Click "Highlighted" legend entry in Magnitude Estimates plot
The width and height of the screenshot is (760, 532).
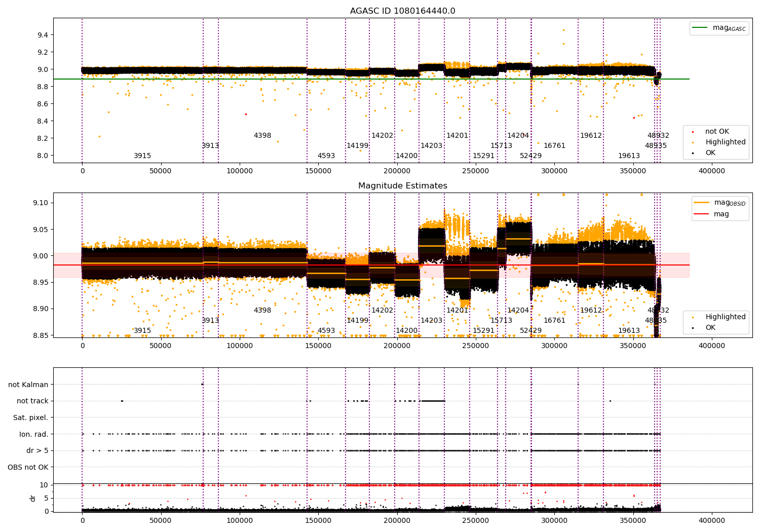[726, 317]
